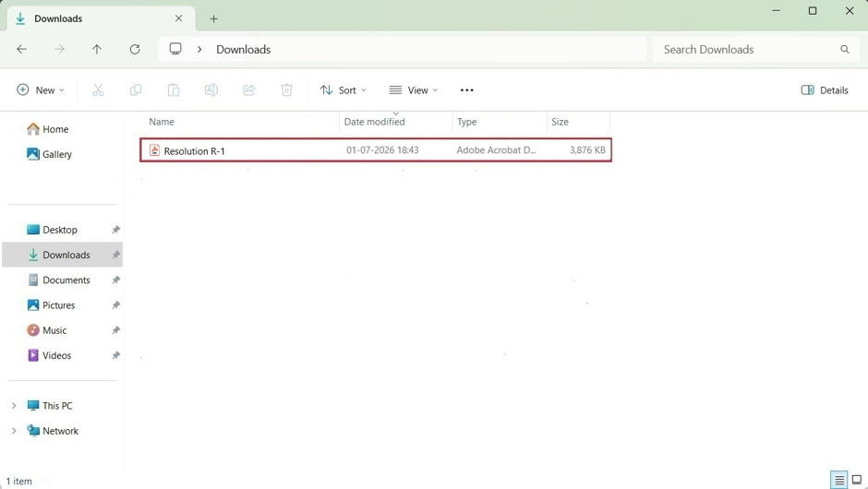Click the pin icon next to Pictures
The width and height of the screenshot is (868, 489).
click(115, 305)
